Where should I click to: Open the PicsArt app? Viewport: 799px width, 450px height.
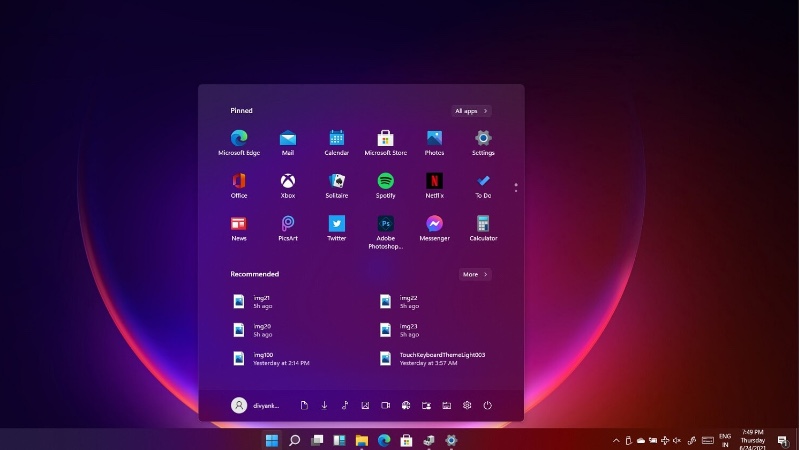(288, 224)
